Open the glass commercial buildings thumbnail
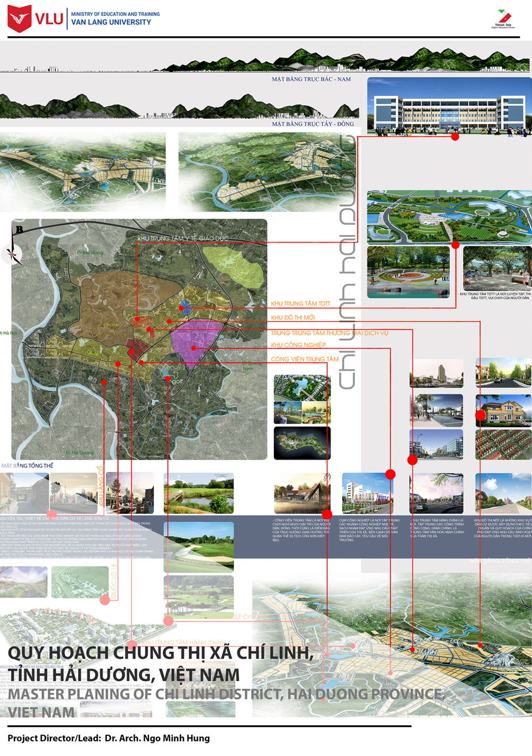 point(436,445)
